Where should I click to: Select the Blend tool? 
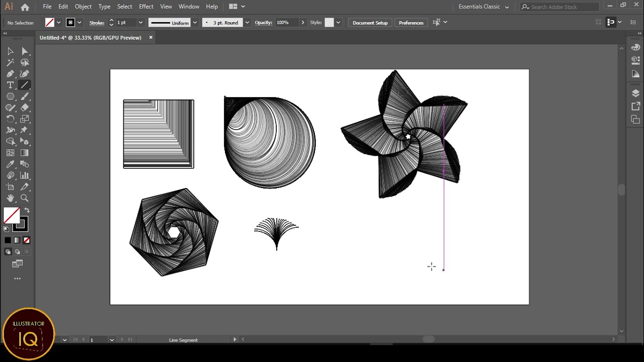point(25,164)
